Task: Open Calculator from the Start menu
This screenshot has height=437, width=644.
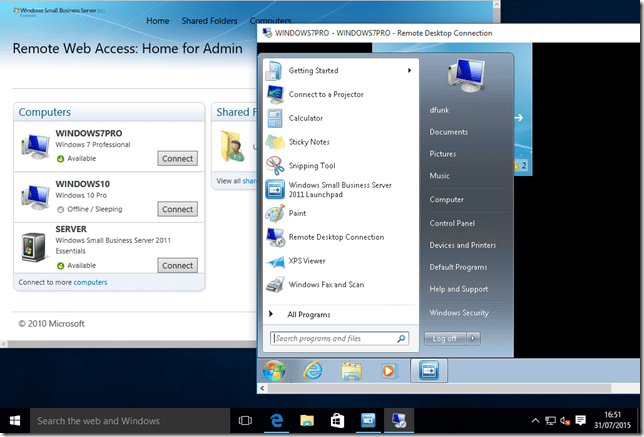Action: [x=305, y=118]
